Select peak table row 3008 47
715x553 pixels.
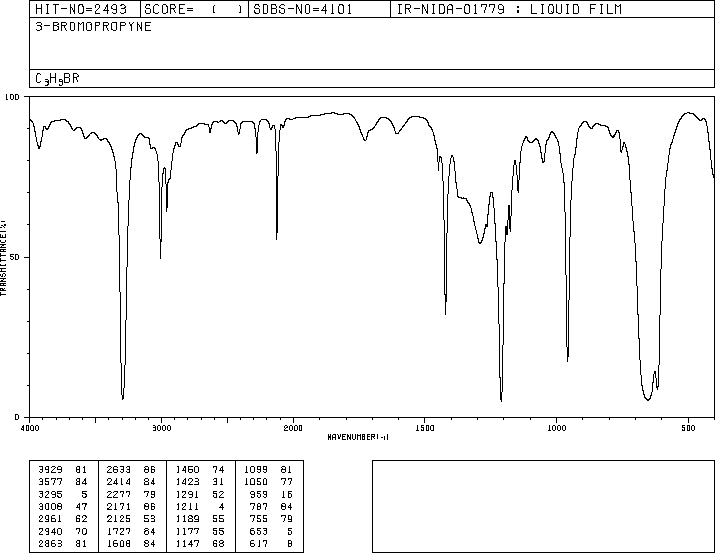coord(63,506)
